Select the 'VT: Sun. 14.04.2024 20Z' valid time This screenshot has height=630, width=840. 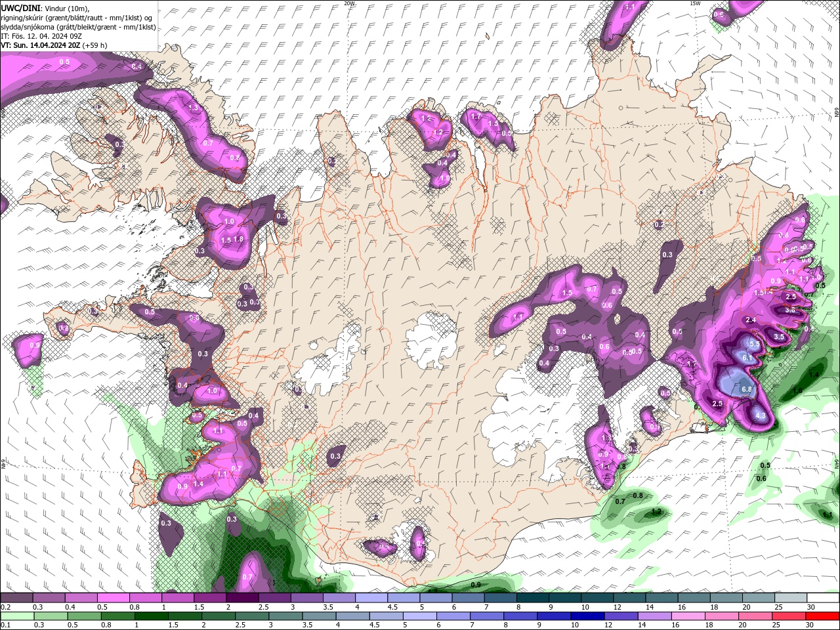pos(40,45)
